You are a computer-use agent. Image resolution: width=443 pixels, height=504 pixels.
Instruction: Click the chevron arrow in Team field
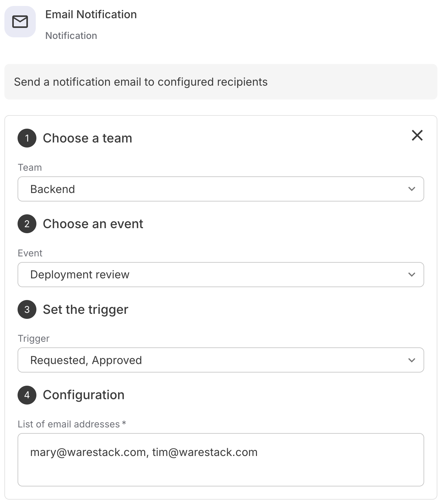click(412, 189)
